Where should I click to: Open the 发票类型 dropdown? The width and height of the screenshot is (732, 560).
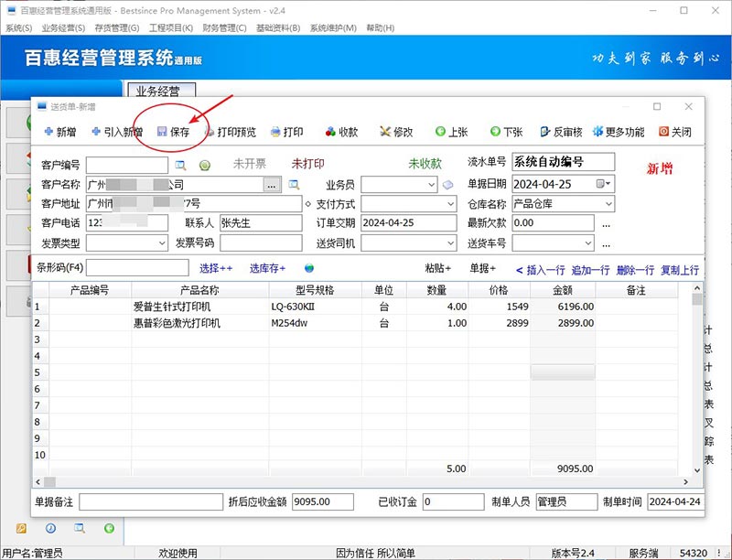coord(162,243)
